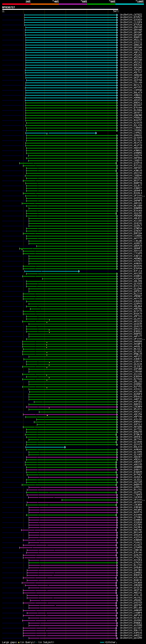Click the green ~80% identity legend bar
146x644 pixels.
[101, 4]
